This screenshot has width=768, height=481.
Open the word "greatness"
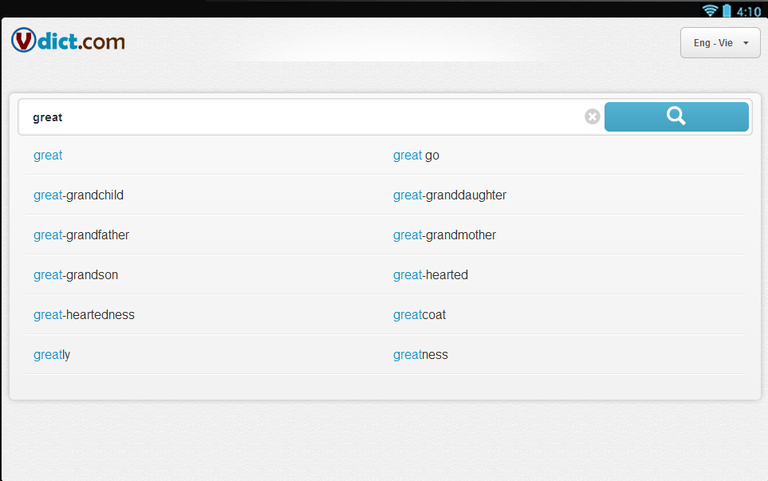pos(420,355)
